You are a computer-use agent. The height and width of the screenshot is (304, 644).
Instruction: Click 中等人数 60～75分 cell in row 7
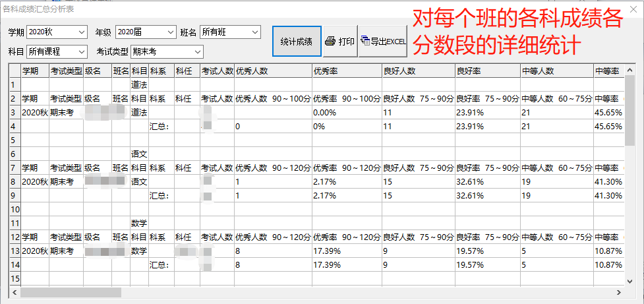tap(557, 168)
